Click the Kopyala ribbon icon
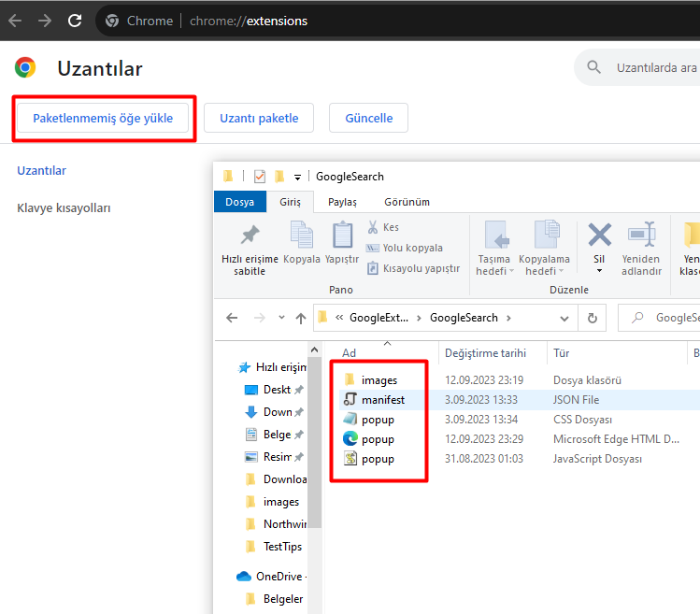 pos(302,235)
